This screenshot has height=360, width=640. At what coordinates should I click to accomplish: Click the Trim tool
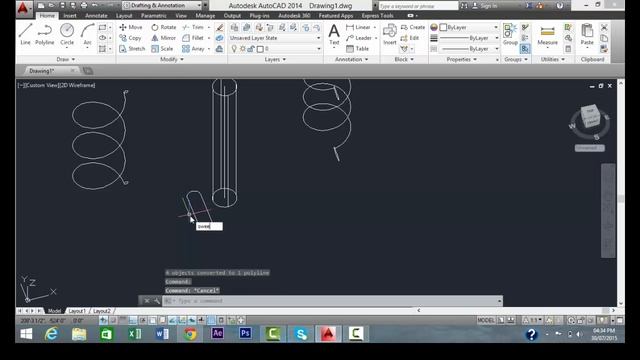(193, 27)
